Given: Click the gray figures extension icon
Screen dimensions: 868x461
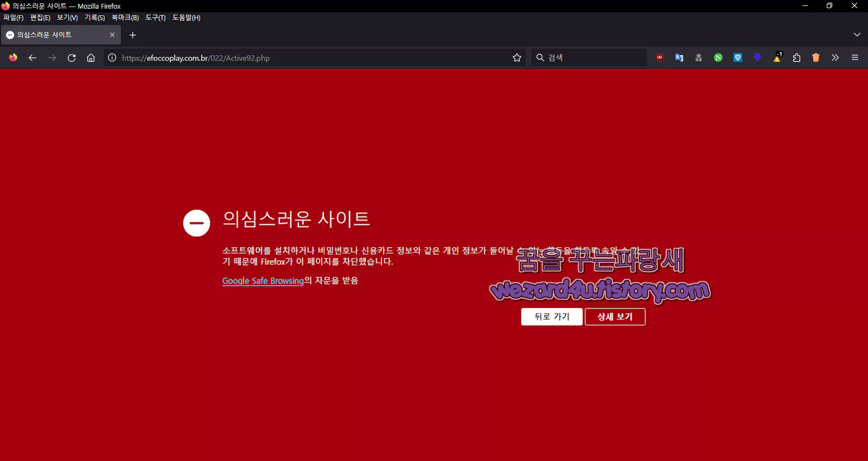Looking at the screenshot, I should coord(699,57).
